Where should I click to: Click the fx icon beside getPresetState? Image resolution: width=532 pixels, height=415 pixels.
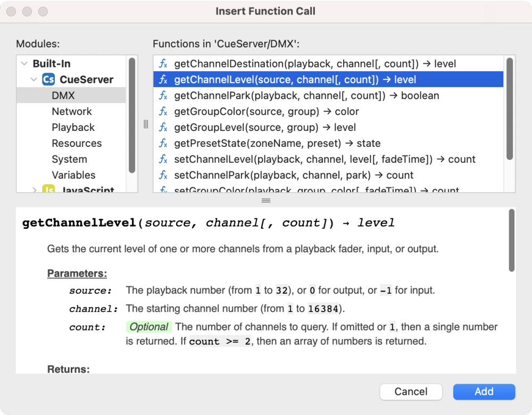(x=163, y=144)
